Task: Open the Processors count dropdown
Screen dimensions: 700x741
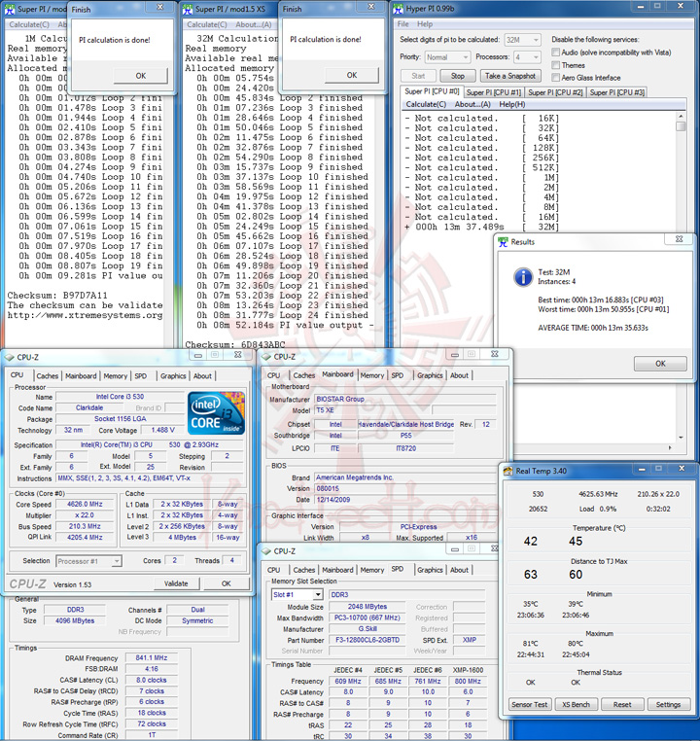Action: (527, 57)
